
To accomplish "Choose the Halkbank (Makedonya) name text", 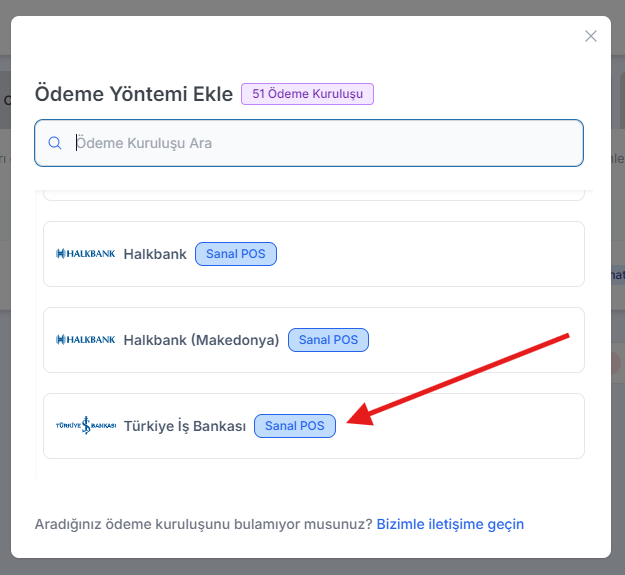I will (x=201, y=340).
